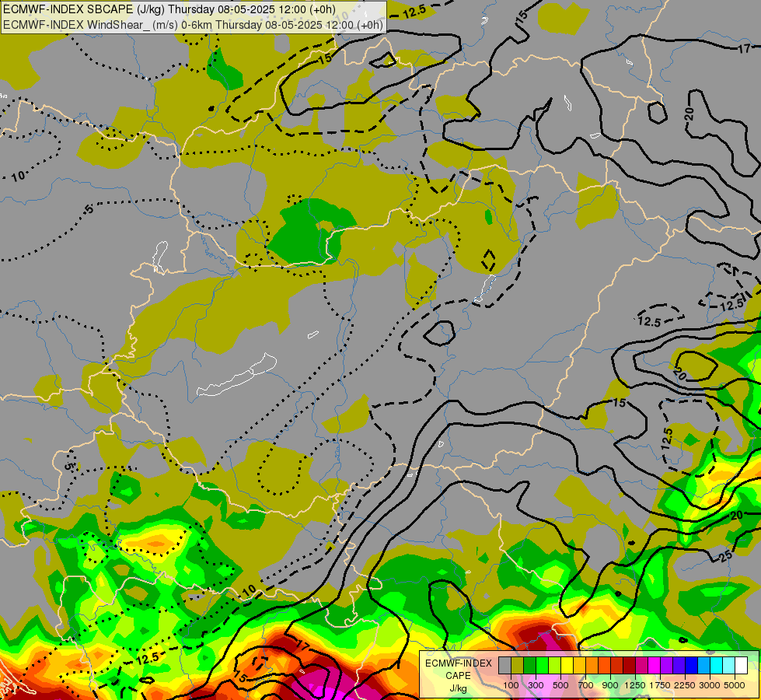The height and width of the screenshot is (700, 761).
Task: Click the bright green legend swatch
Action: (x=542, y=666)
